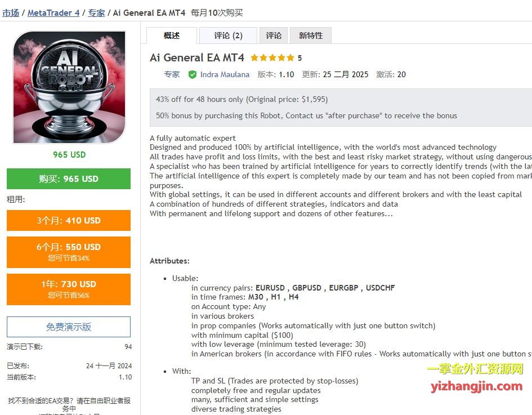Download the 免费演示版 demo
Screen dimensions: 532x415
(x=69, y=327)
